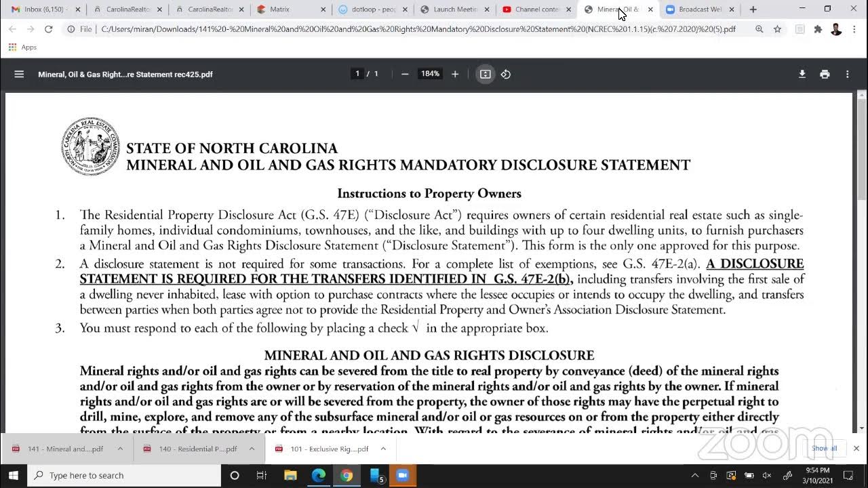The width and height of the screenshot is (868, 488).
Task: Rotate the PDF counterclockwise
Action: (x=506, y=74)
